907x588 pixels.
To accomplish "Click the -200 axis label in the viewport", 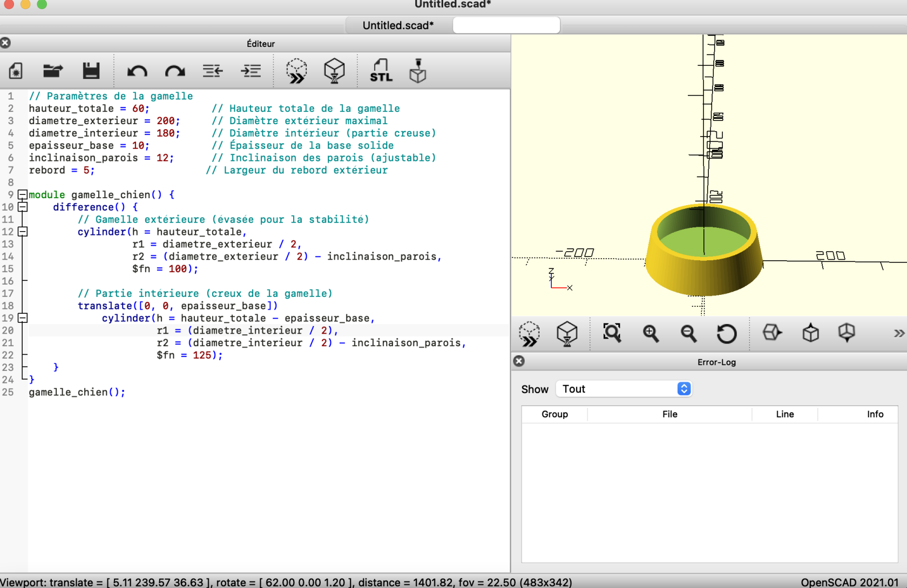I will click(575, 252).
